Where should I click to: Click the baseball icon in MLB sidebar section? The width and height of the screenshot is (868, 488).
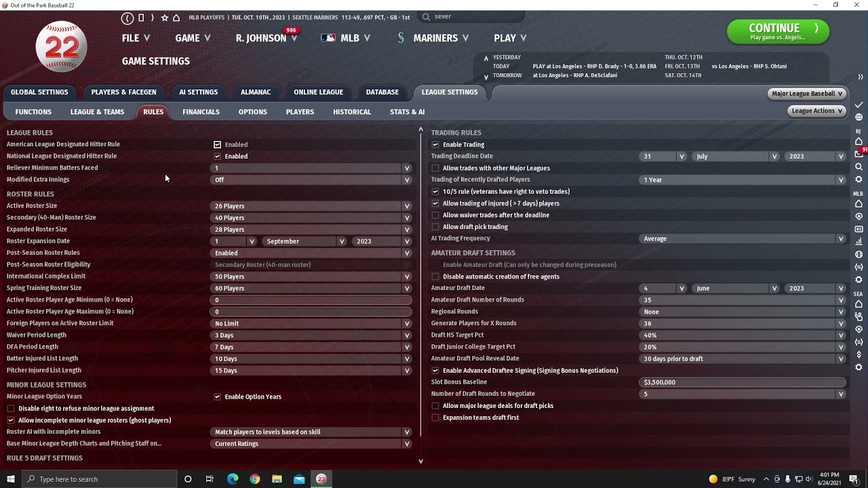(859, 254)
